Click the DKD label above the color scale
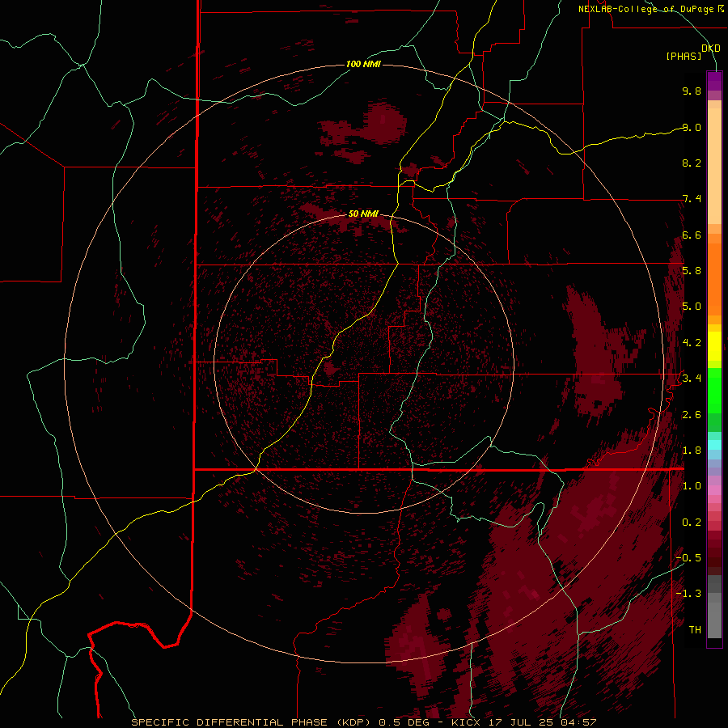 (x=711, y=49)
